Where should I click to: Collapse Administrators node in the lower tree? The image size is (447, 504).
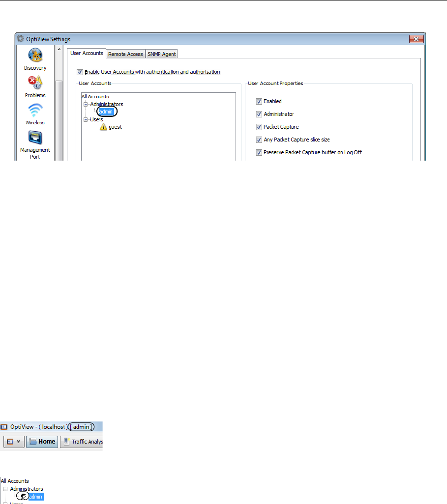5,489
